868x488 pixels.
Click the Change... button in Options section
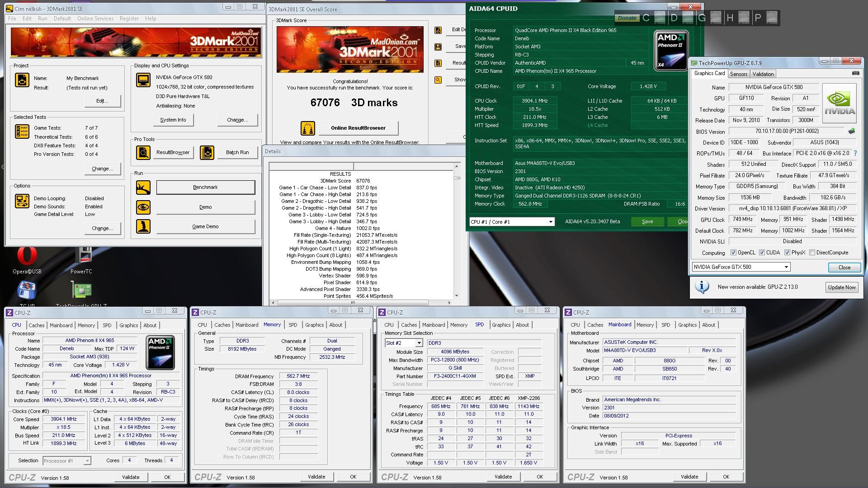click(x=103, y=228)
